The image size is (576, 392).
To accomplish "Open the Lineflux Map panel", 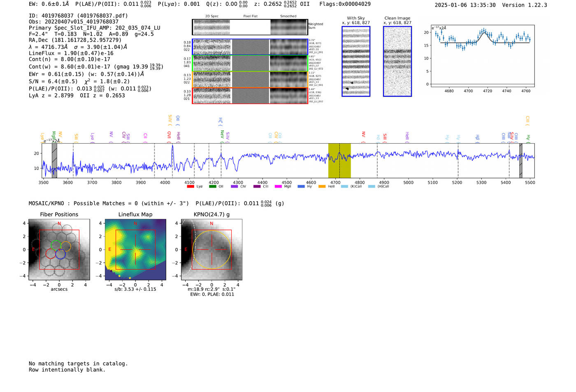I will pos(135,250).
